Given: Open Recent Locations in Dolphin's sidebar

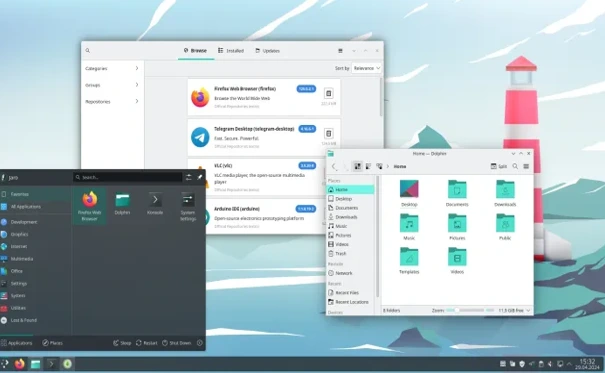Looking at the screenshot, I should (350, 302).
